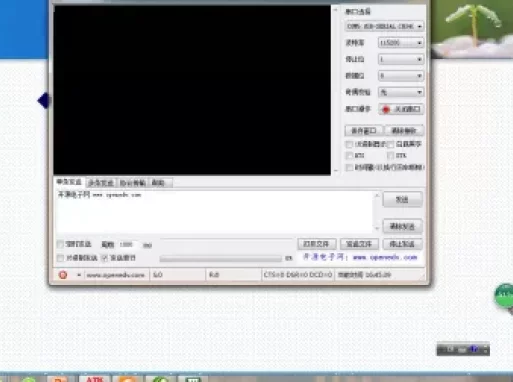
Task: Click the red settings icon in status bar
Action: click(x=63, y=275)
